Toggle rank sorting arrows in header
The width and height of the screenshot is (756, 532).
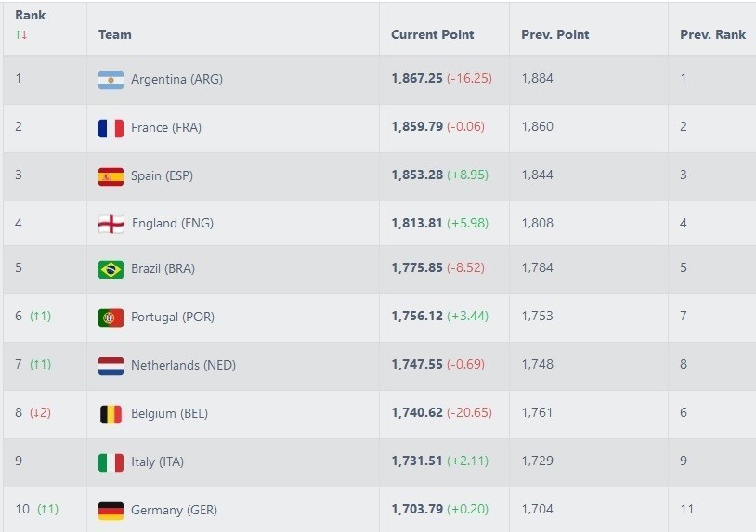[21, 35]
